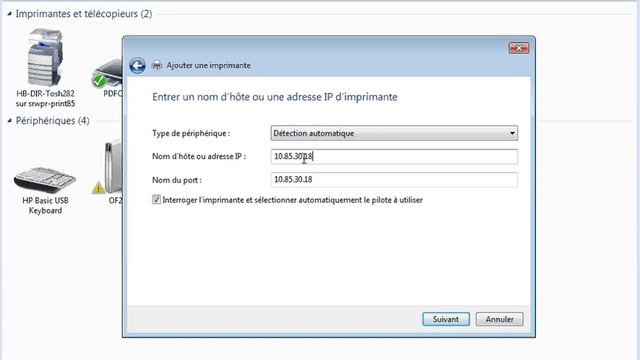The height and width of the screenshot is (360, 640).
Task: Click the Périphériques (4) heading
Action: [52, 121]
